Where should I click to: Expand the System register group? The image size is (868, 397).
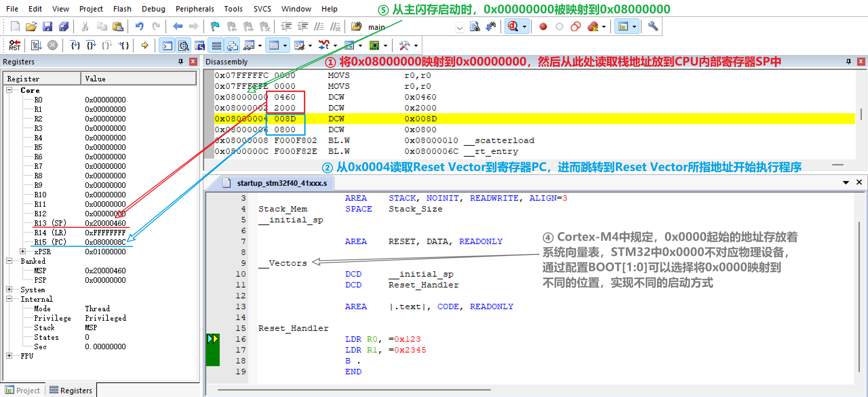[x=9, y=290]
